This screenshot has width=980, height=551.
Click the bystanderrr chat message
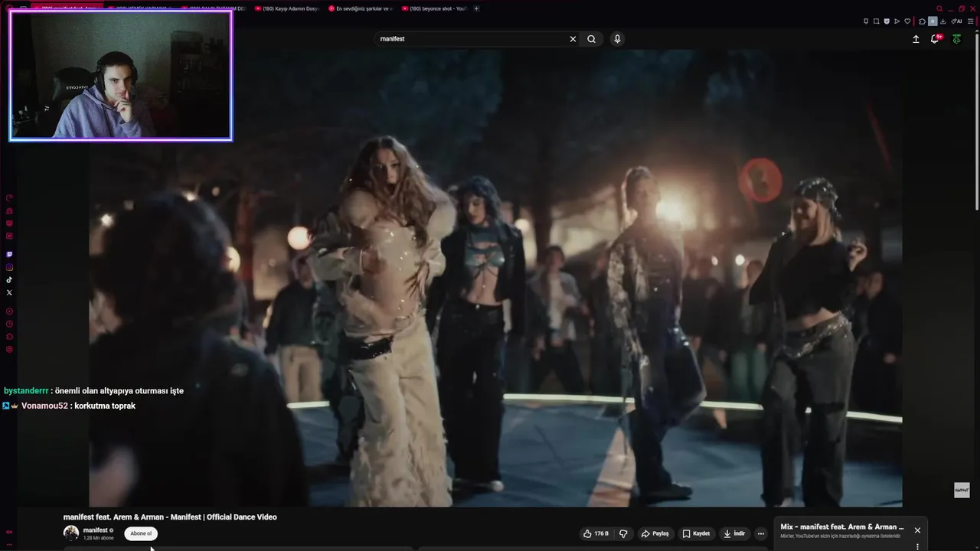(93, 390)
